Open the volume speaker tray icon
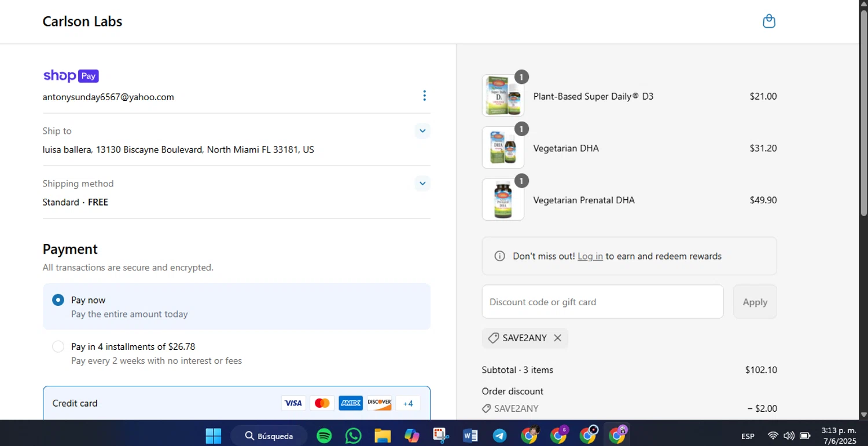868x446 pixels. [x=789, y=436]
